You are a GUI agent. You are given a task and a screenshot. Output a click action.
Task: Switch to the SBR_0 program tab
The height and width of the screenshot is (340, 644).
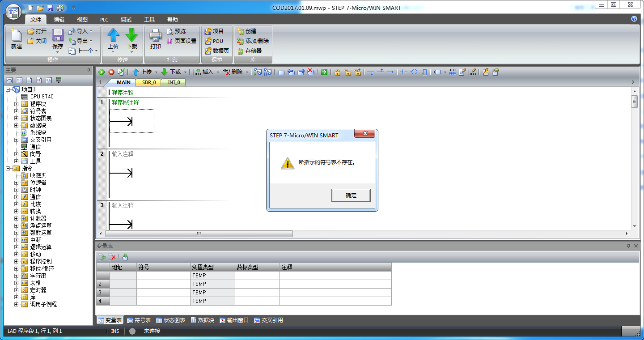149,82
